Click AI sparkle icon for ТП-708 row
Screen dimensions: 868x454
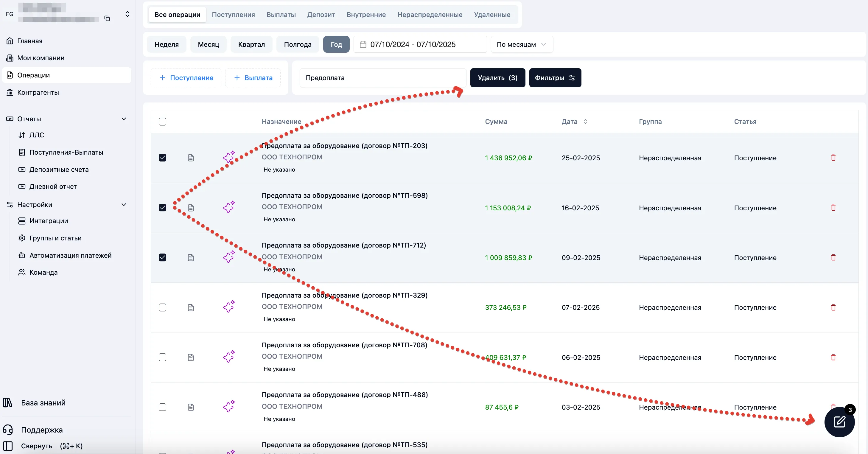(229, 357)
